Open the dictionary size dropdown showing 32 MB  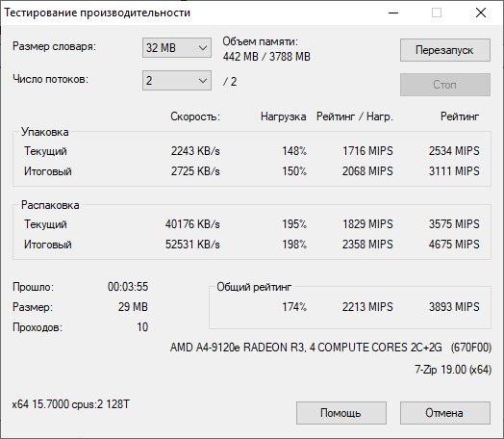177,47
